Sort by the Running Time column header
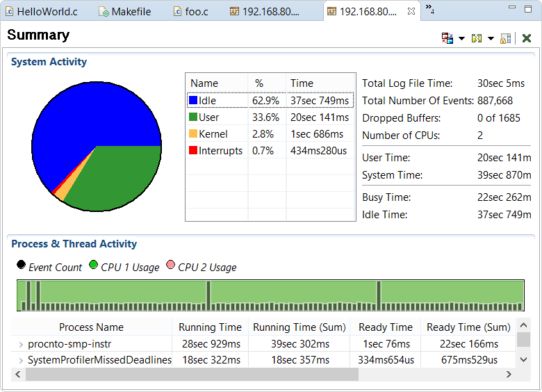This screenshot has width=542, height=392. click(x=210, y=327)
